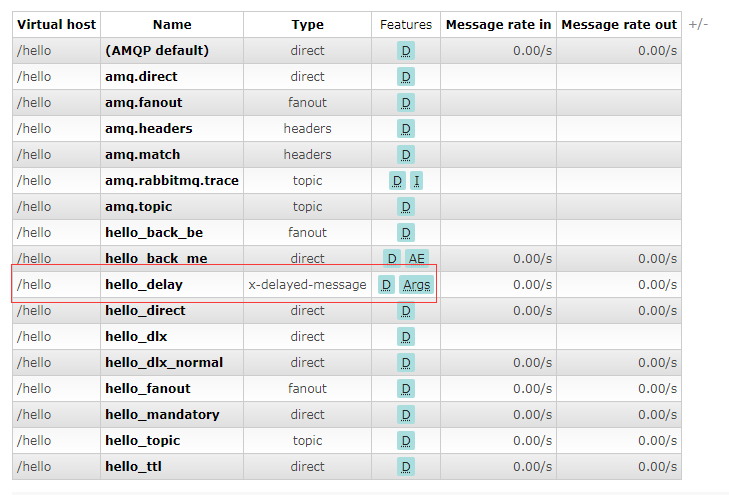Click the D badge on hello_back_me row
The height and width of the screenshot is (495, 729).
(x=392, y=259)
